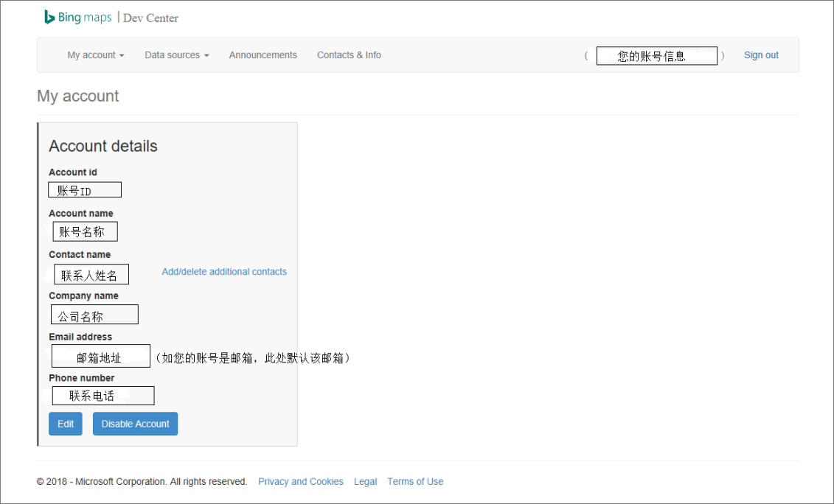Select the Phone number field
Screen dimensions: 834x504
point(102,395)
